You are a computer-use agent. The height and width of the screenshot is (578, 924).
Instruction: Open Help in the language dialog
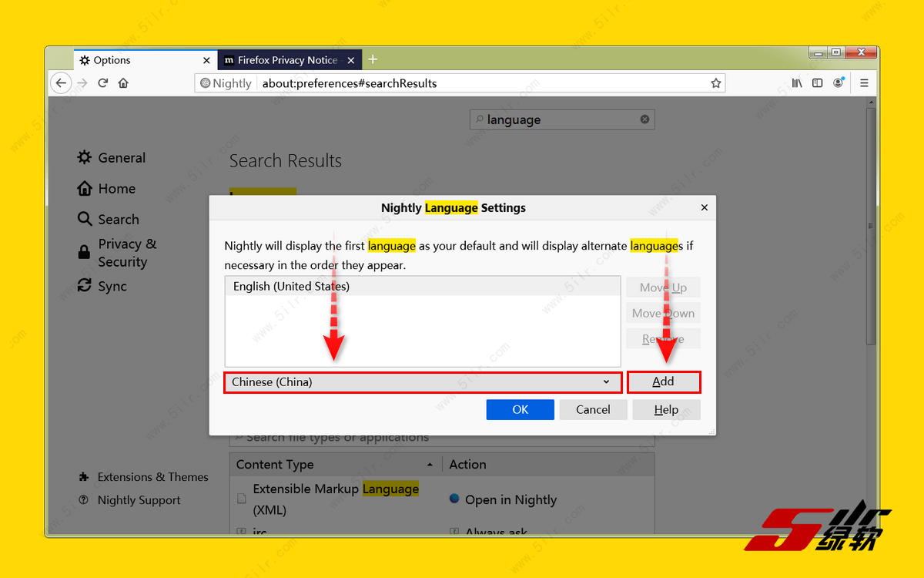[666, 410]
